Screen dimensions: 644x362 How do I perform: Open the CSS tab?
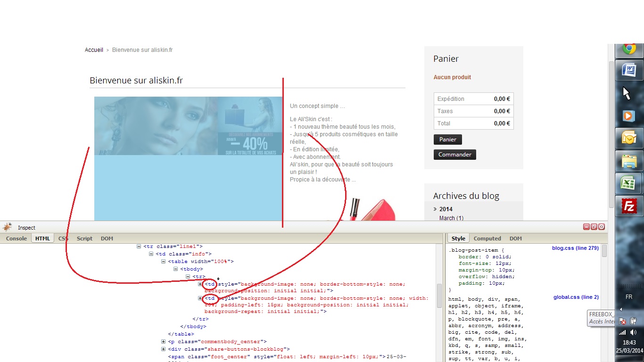[63, 239]
